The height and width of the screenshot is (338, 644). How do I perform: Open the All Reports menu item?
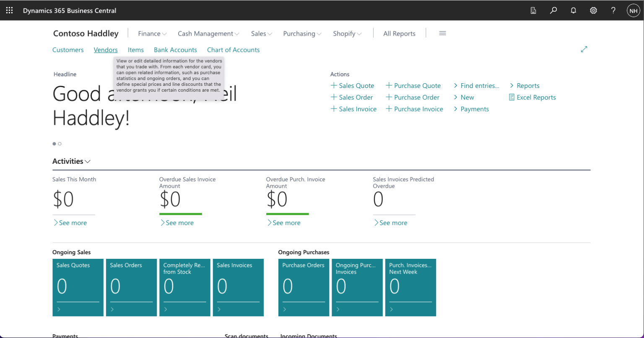399,34
